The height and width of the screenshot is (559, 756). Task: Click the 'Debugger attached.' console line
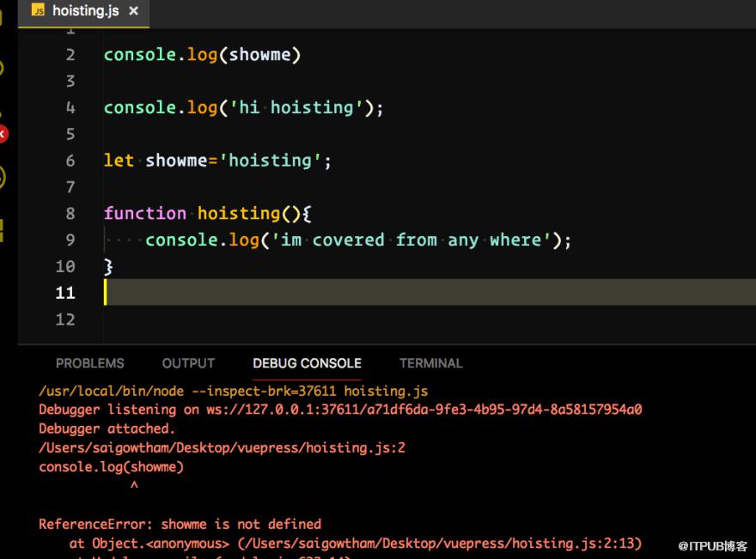[107, 428]
